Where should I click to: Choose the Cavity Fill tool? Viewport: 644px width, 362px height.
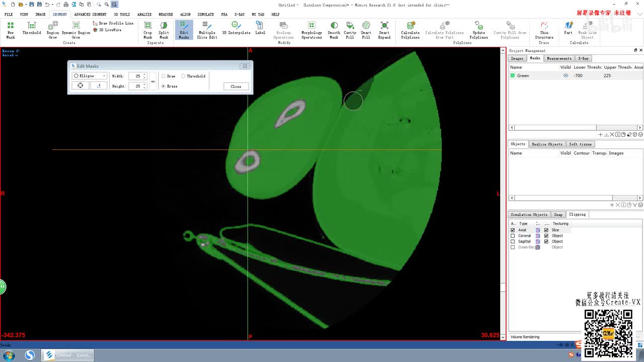tap(350, 30)
